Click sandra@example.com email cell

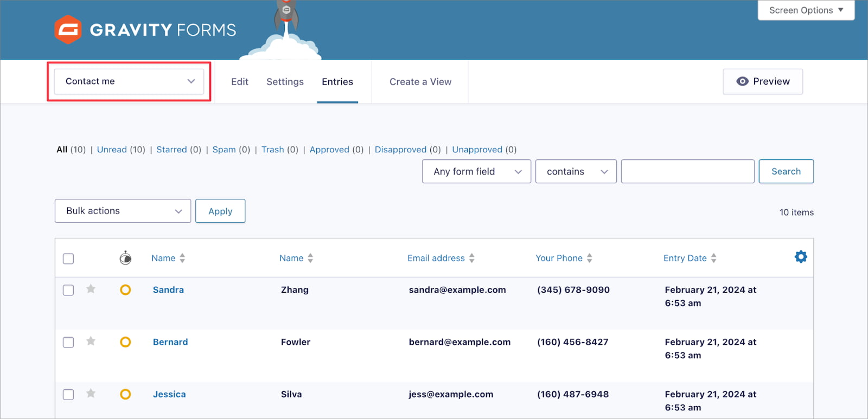click(x=457, y=290)
